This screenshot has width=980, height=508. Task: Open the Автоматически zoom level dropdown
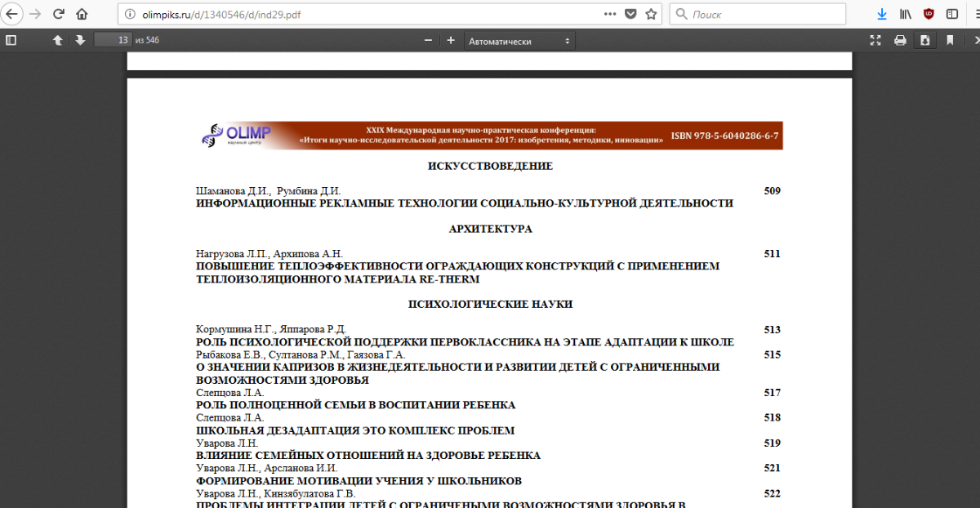pyautogui.click(x=519, y=41)
